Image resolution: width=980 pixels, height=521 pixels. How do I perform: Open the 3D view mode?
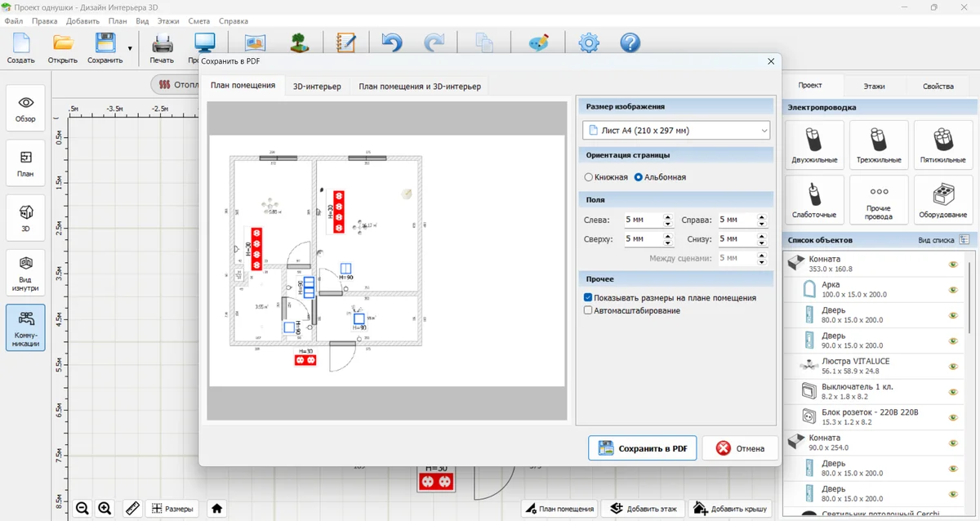(x=25, y=218)
